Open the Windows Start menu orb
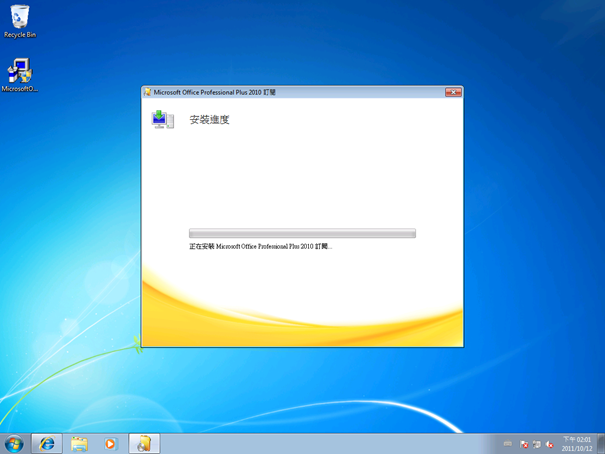605x454 pixels. tap(14, 444)
